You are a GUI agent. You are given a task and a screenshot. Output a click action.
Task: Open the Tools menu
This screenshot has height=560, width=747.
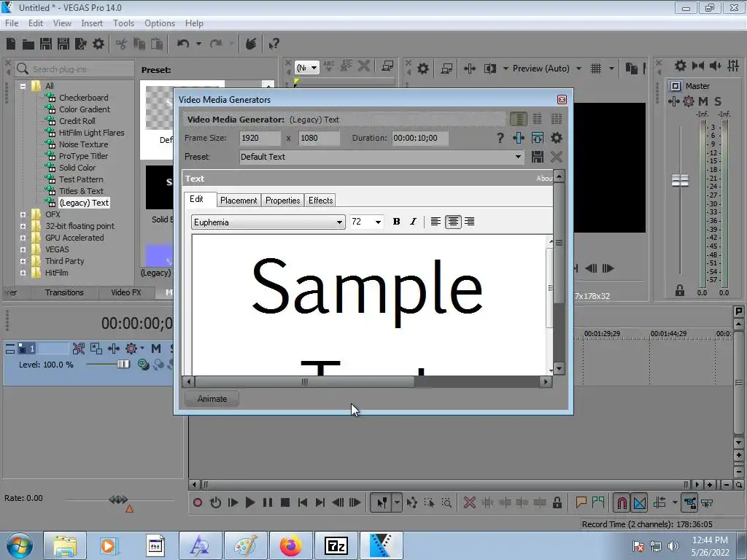(123, 23)
